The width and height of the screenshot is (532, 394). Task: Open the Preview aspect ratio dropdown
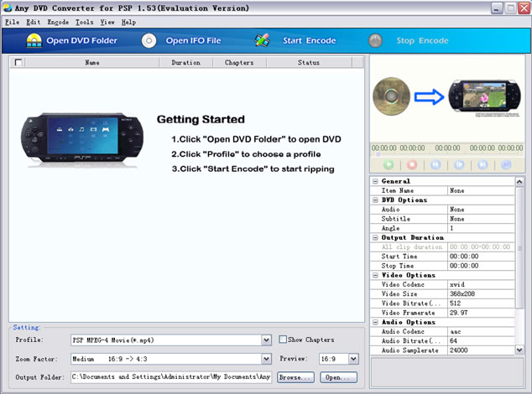point(353,359)
